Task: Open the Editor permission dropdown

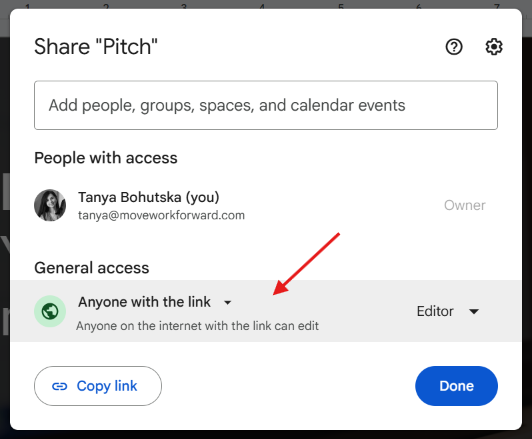Action: (448, 311)
